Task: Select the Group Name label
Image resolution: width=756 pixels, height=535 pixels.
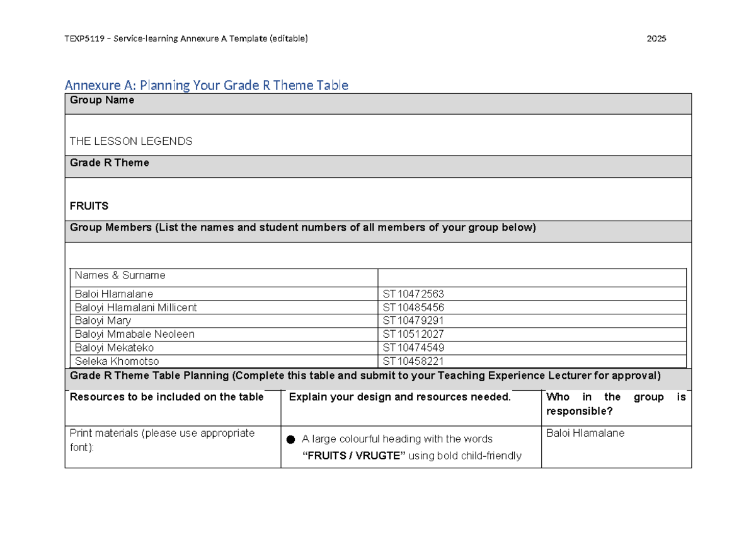Action: (x=102, y=100)
